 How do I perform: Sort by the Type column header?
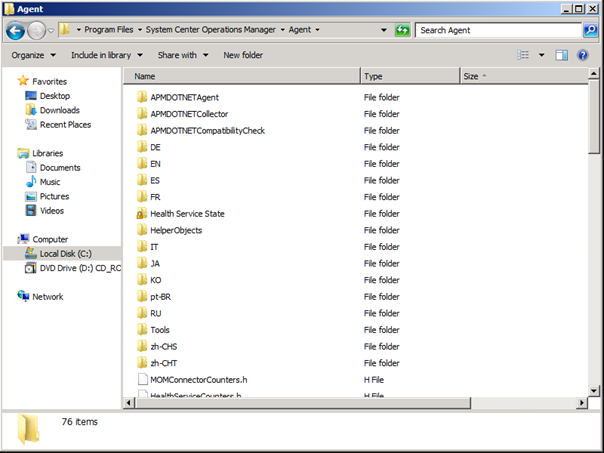[x=410, y=76]
